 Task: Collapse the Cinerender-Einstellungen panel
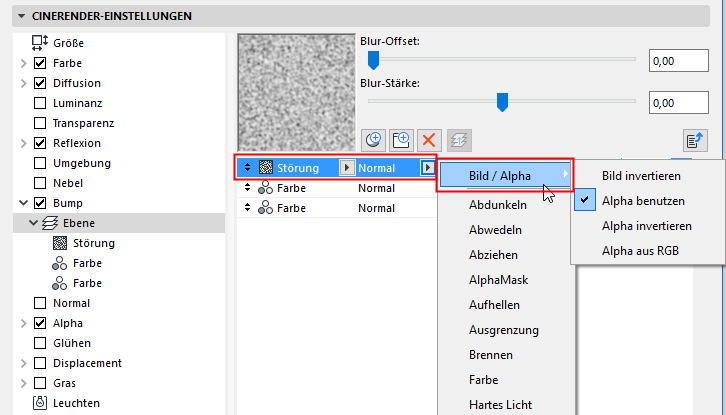(21, 16)
